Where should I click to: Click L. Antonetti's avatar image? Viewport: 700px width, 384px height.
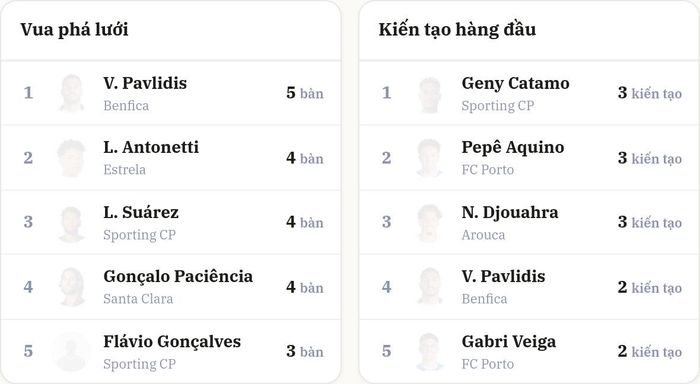coord(71,158)
